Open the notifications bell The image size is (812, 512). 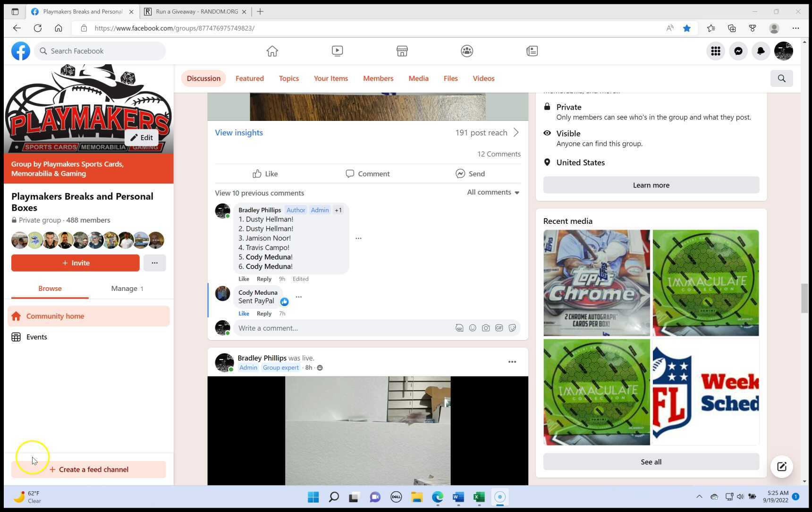(x=761, y=51)
